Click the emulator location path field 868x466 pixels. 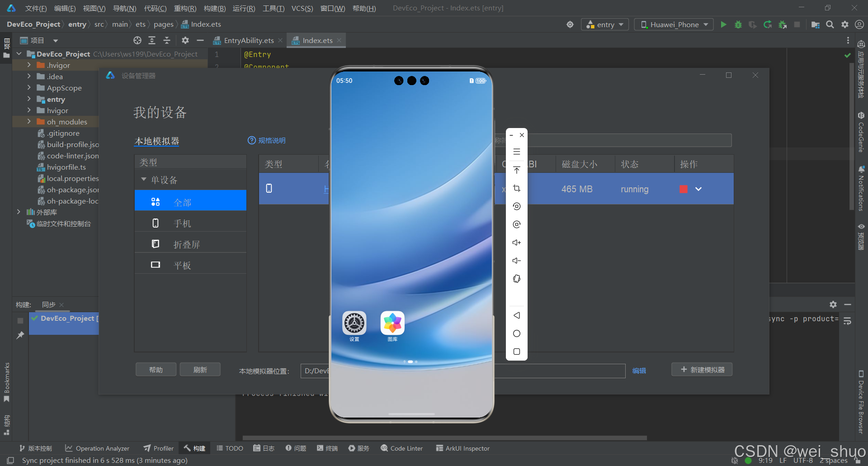[x=463, y=371]
